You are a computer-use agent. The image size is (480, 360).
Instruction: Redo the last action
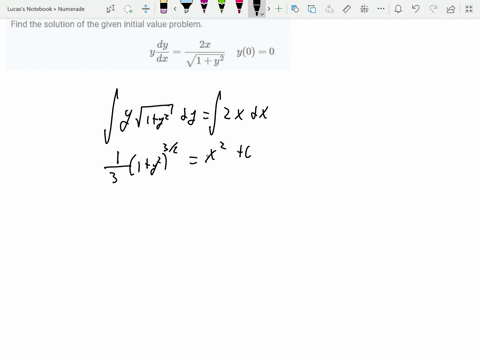433,9
